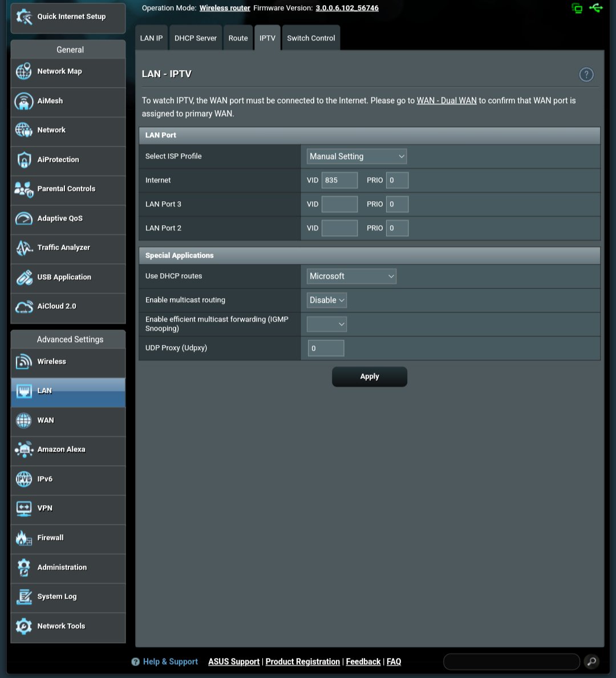Focus the UDP Proxy (Udpxy) field
The height and width of the screenshot is (678, 616).
pos(326,348)
